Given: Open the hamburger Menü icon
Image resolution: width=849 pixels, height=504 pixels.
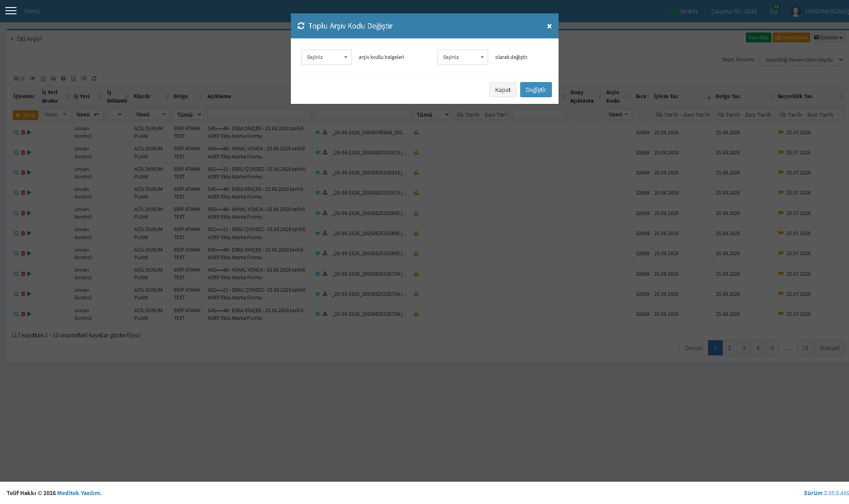Looking at the screenshot, I should (11, 11).
